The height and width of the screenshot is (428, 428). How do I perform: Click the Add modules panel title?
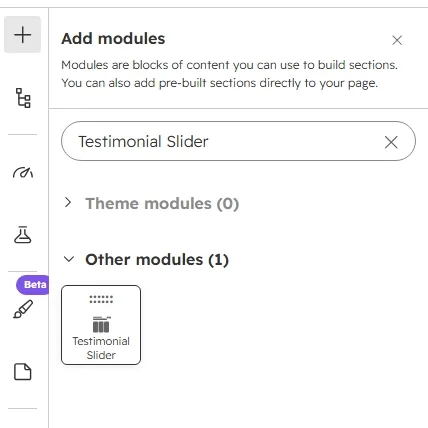click(x=113, y=39)
